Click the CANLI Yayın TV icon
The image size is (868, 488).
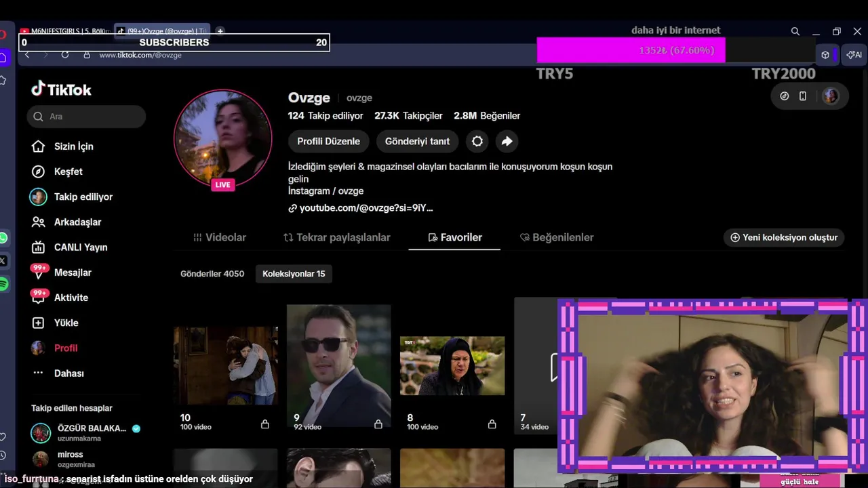(x=39, y=247)
